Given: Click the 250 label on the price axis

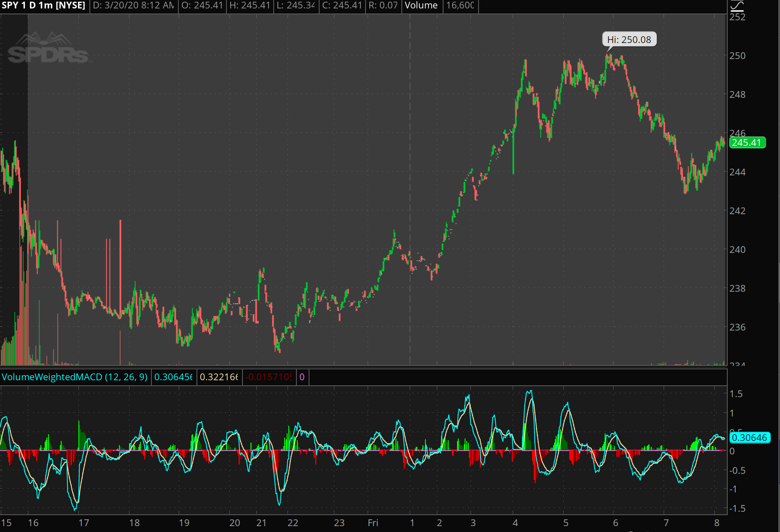Looking at the screenshot, I should coord(737,56).
